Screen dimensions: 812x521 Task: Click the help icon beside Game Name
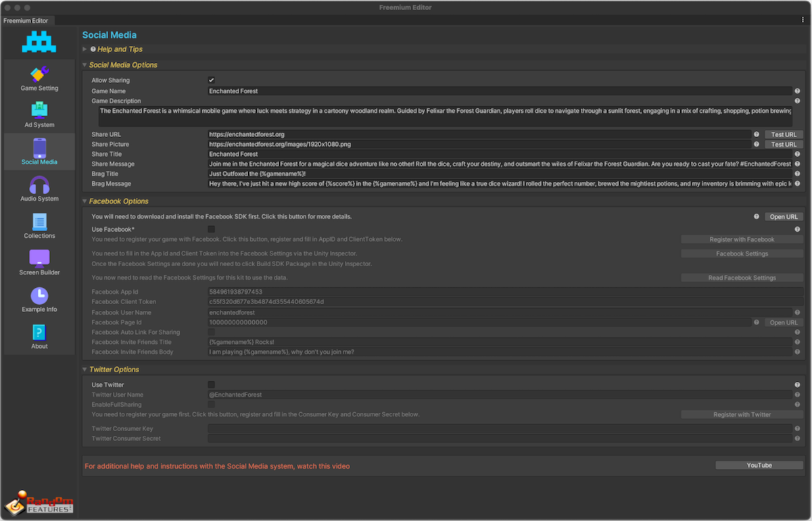click(797, 91)
